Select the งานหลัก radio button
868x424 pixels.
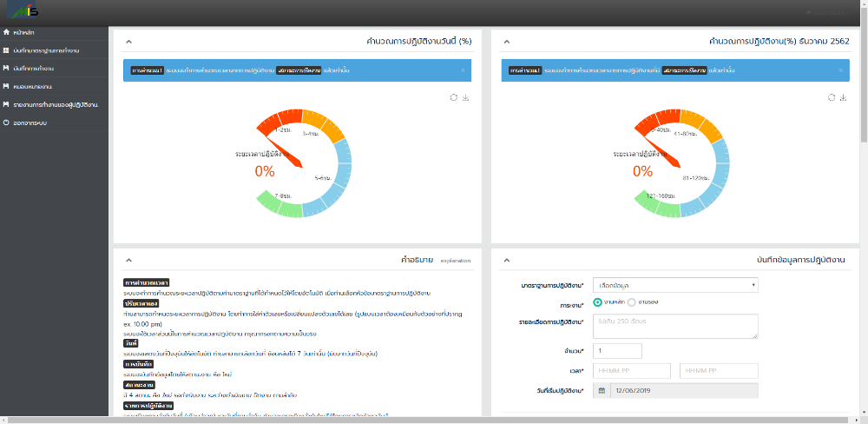tap(597, 302)
